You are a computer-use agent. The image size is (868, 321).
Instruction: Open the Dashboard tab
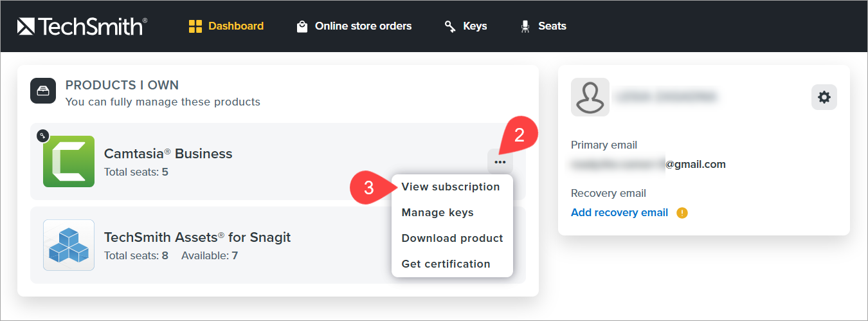coord(226,26)
